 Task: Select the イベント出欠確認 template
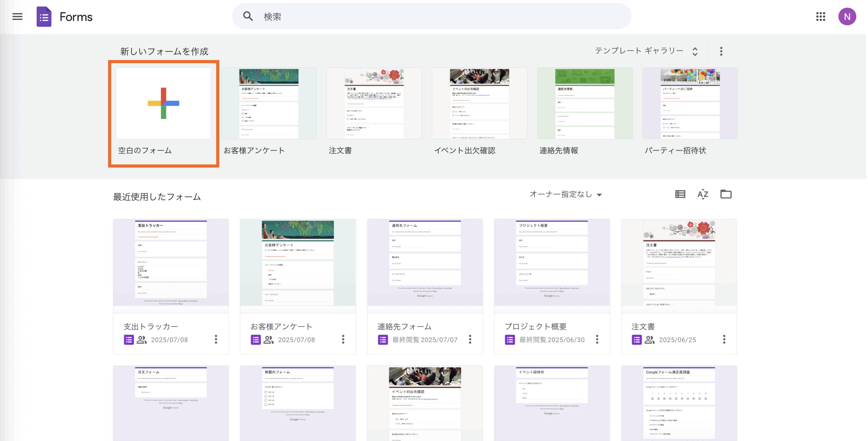pos(479,103)
